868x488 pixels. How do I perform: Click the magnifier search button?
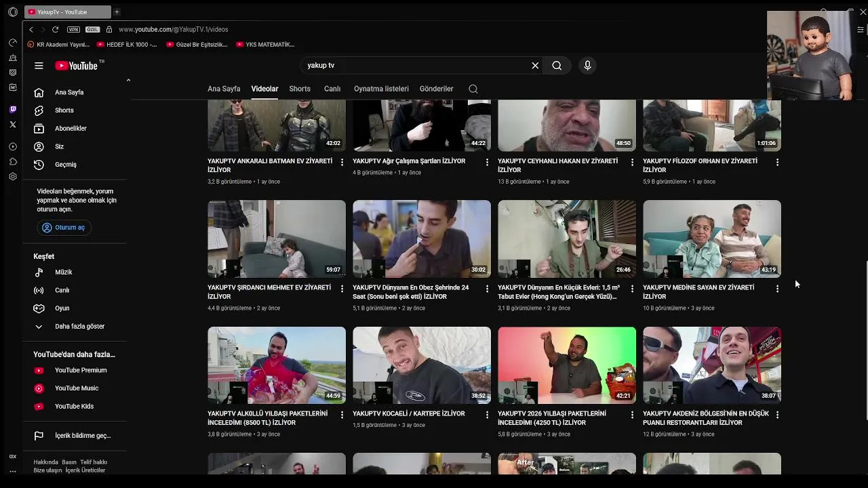pos(557,66)
